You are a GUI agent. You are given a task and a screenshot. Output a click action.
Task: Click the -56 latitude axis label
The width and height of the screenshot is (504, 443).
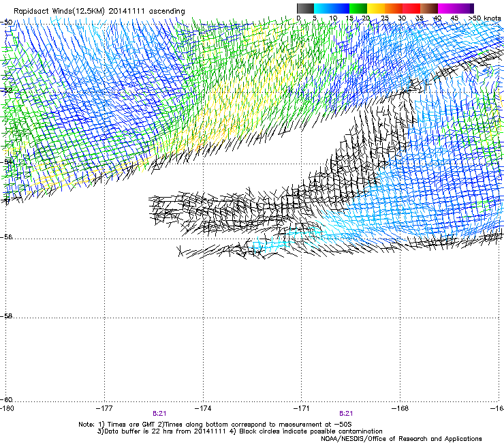pos(7,237)
